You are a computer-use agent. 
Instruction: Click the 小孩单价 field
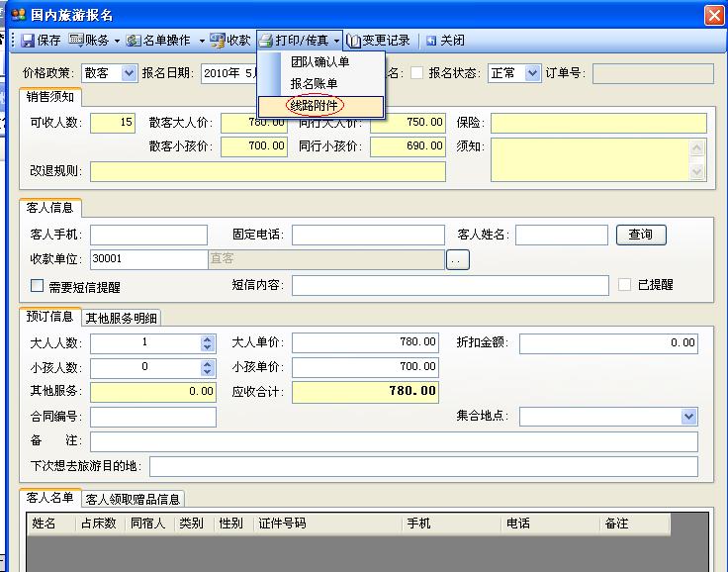[x=365, y=367]
